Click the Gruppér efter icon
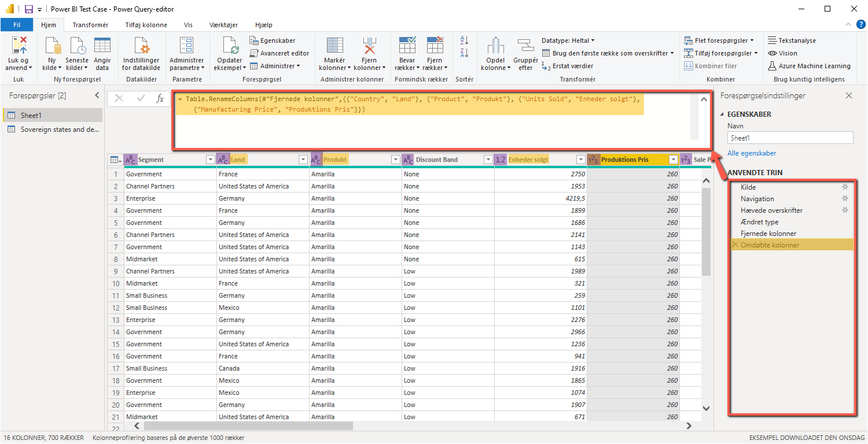Viewport: 868px width, 444px height. (525, 46)
